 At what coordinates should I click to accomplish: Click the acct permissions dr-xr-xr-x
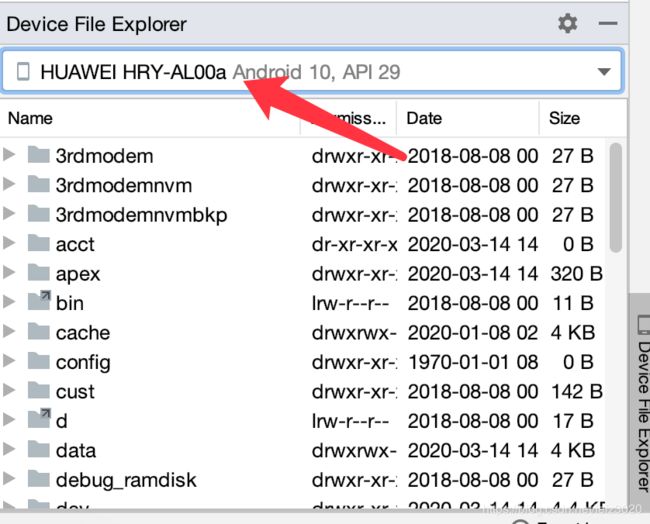tap(354, 245)
